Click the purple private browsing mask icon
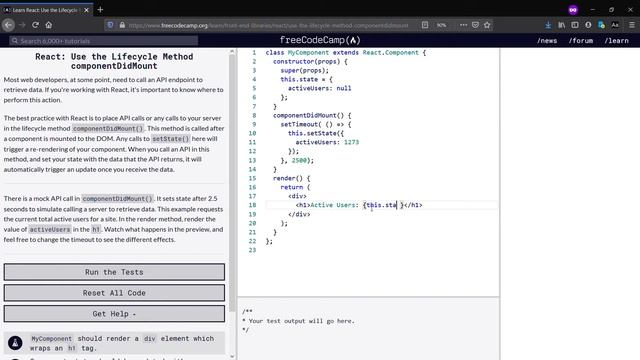This screenshot has width=640, height=360. click(x=573, y=10)
